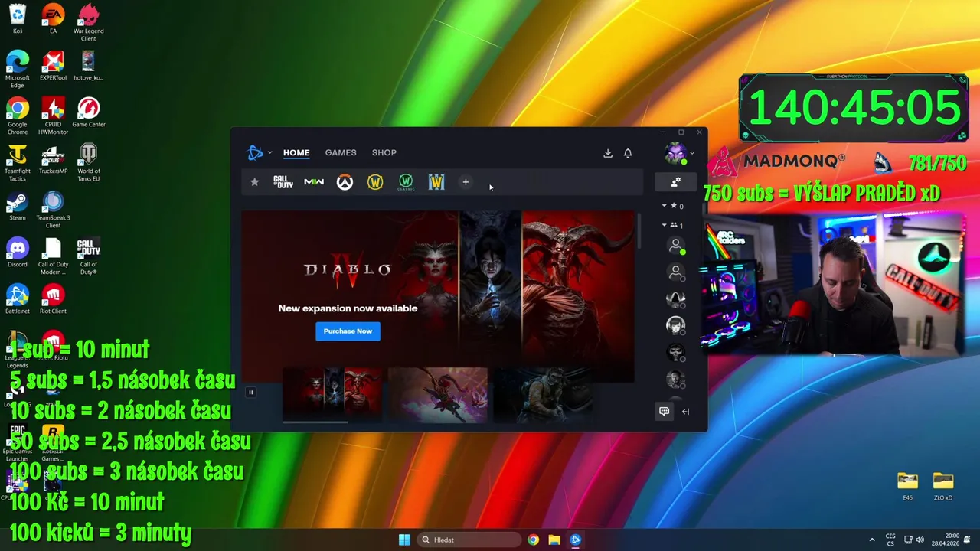Open Call of Duty® desktop shortcut
This screenshot has height=551, width=980.
[89, 256]
